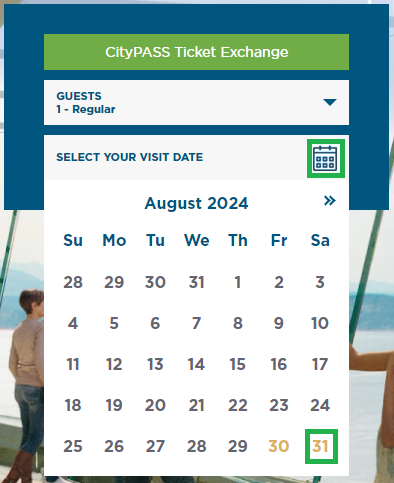Select August 24 on the calendar
The image size is (394, 483).
tap(320, 405)
